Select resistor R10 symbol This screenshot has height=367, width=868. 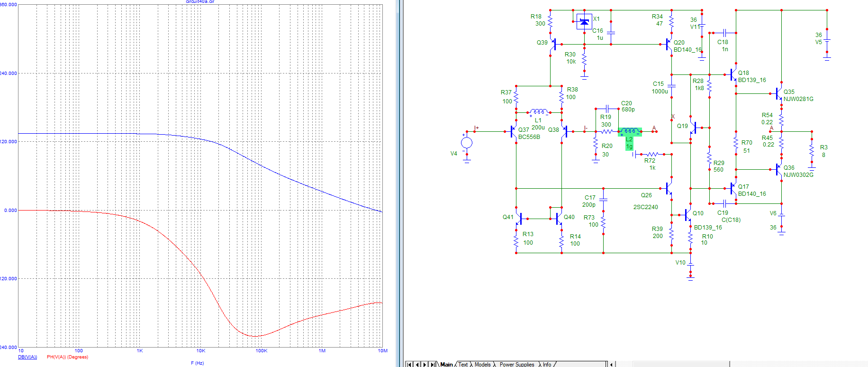point(690,238)
